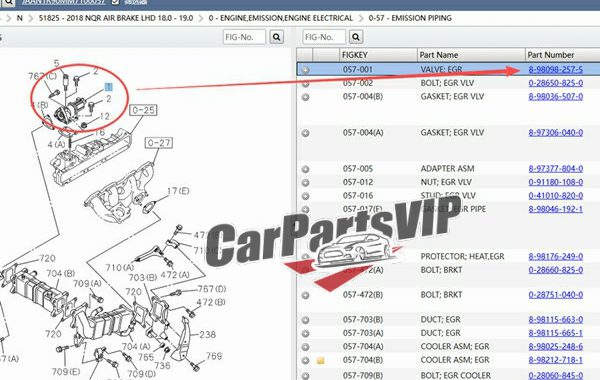
Task: Open part number 8-97377-804-0 link
Action: (x=556, y=168)
